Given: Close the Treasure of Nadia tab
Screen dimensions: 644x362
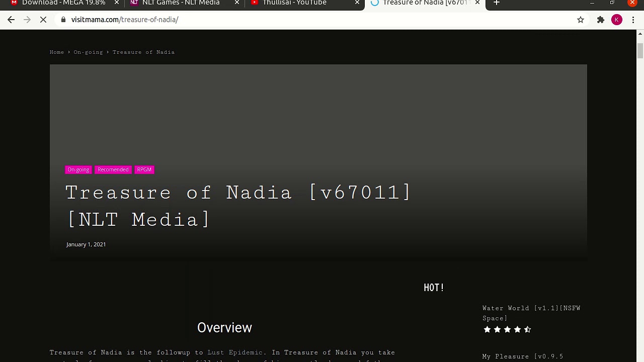Looking at the screenshot, I should pos(477,3).
